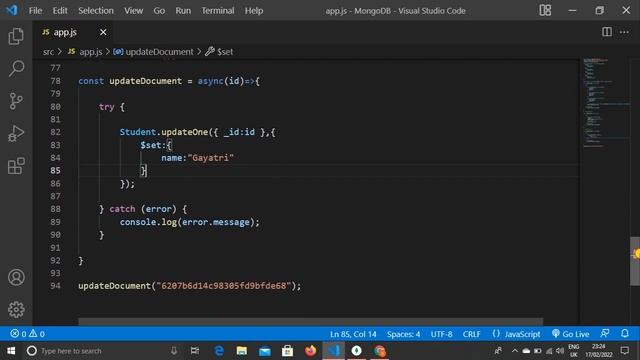The width and height of the screenshot is (640, 360).
Task: Click the try keyword on line 80
Action: point(107,107)
